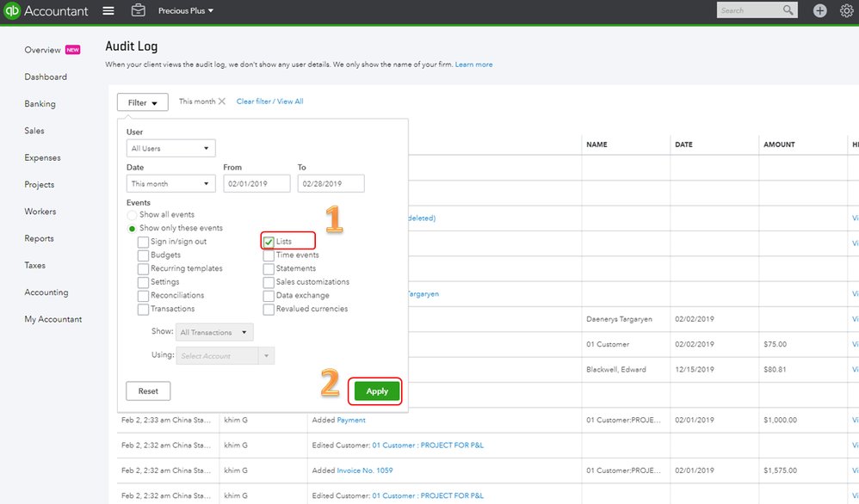Check the Statements checkbox

269,268
